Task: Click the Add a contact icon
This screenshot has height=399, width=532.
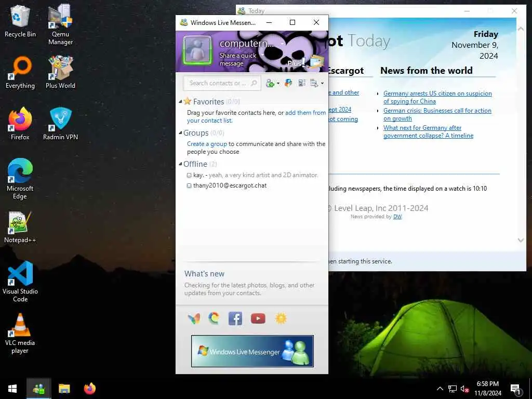Action: (x=270, y=83)
